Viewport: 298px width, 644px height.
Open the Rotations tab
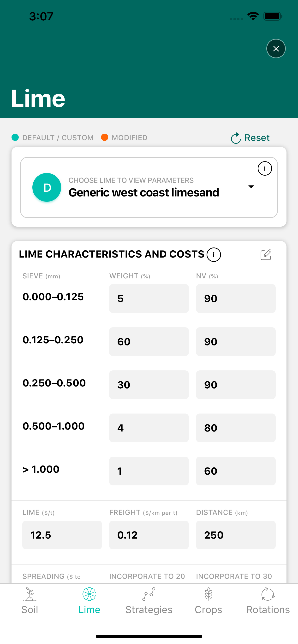click(268, 601)
